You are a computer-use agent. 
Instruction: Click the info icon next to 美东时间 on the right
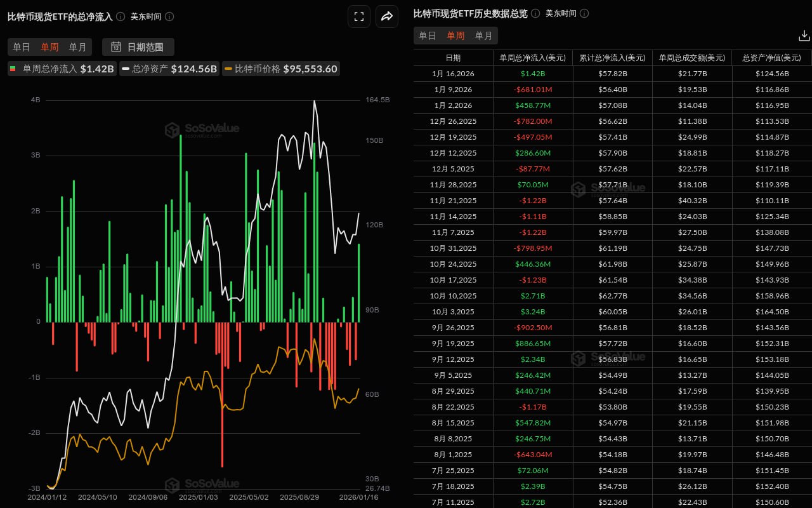tap(584, 13)
